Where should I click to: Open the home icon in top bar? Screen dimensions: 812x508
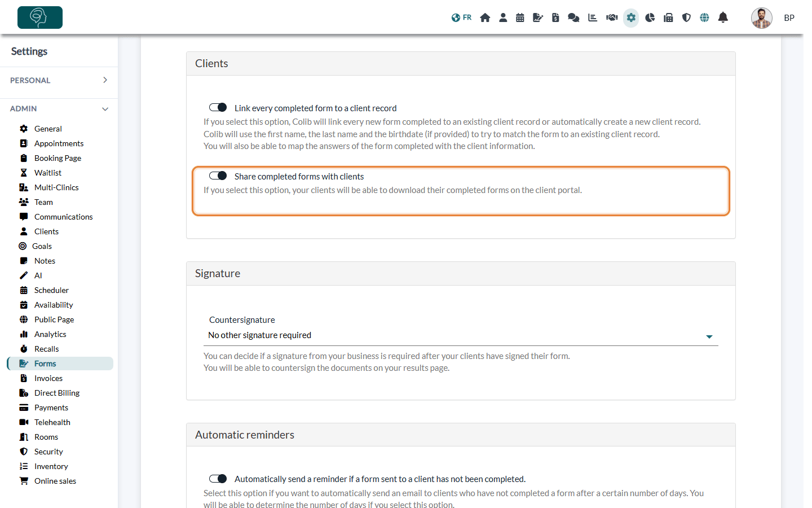(x=485, y=17)
